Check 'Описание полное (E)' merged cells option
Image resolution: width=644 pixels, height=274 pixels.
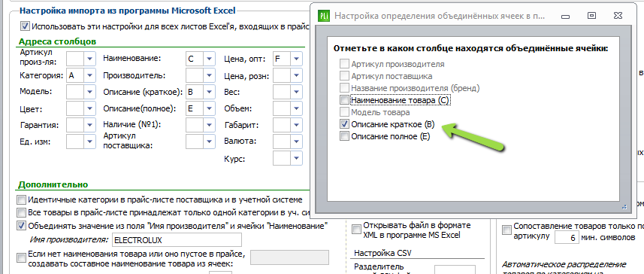pos(344,136)
